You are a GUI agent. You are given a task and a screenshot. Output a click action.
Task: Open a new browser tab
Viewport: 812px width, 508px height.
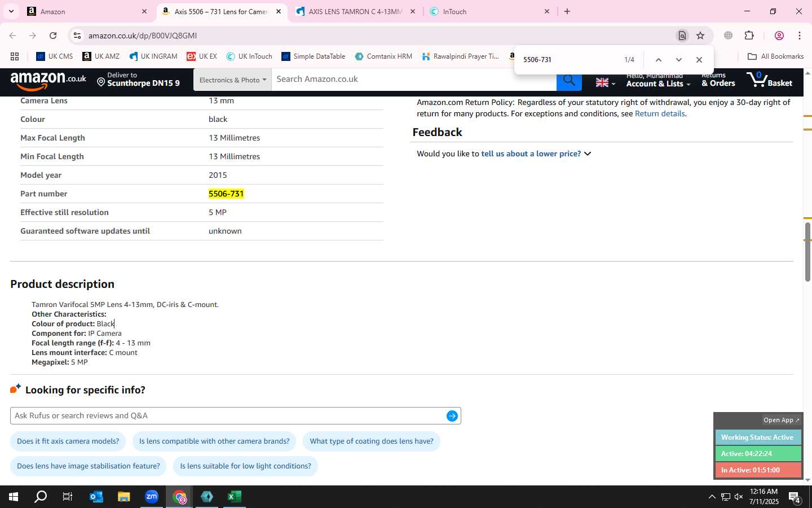pyautogui.click(x=567, y=11)
